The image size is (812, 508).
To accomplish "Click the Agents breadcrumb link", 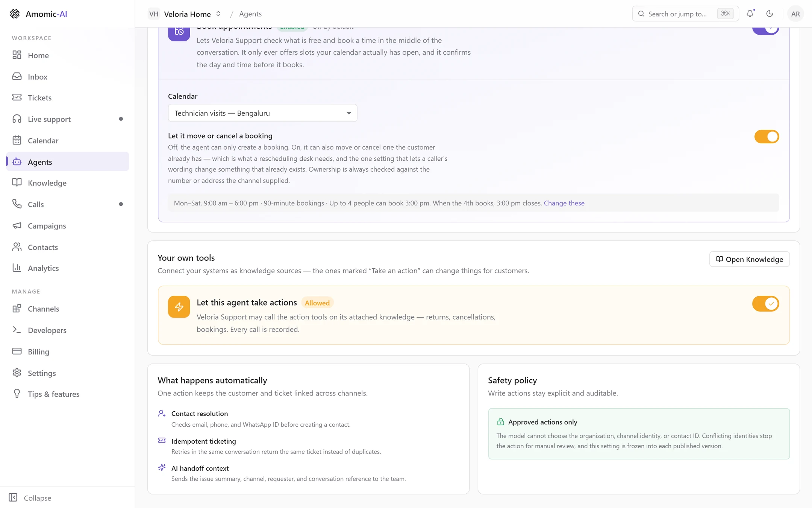I will (250, 14).
